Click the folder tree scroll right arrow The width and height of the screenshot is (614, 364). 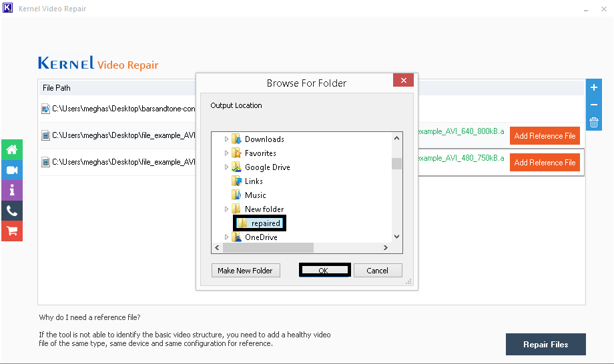pos(386,247)
